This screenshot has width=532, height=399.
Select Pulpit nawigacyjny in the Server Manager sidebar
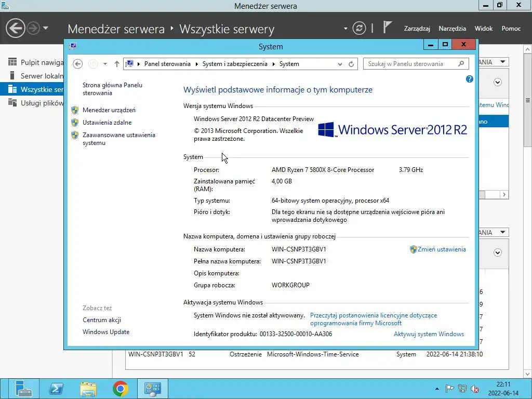pos(32,62)
